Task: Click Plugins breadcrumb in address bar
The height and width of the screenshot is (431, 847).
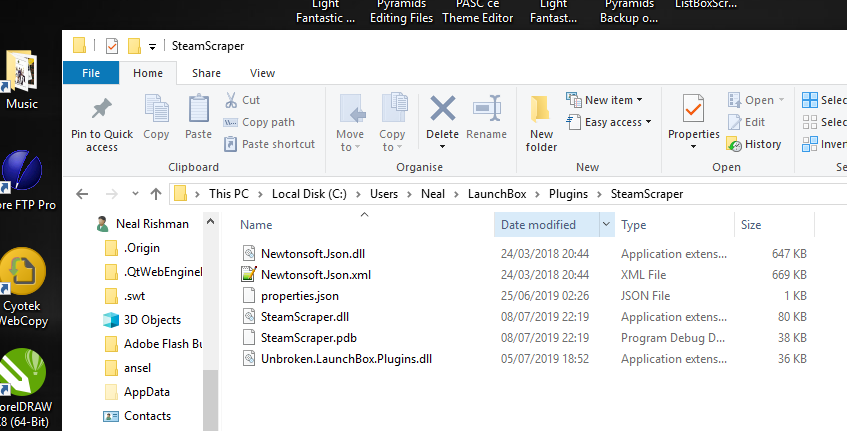Action: (x=568, y=194)
